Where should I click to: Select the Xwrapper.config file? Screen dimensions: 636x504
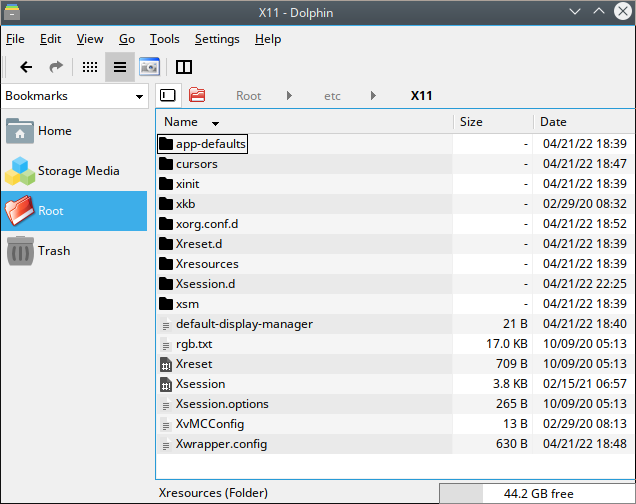221,444
